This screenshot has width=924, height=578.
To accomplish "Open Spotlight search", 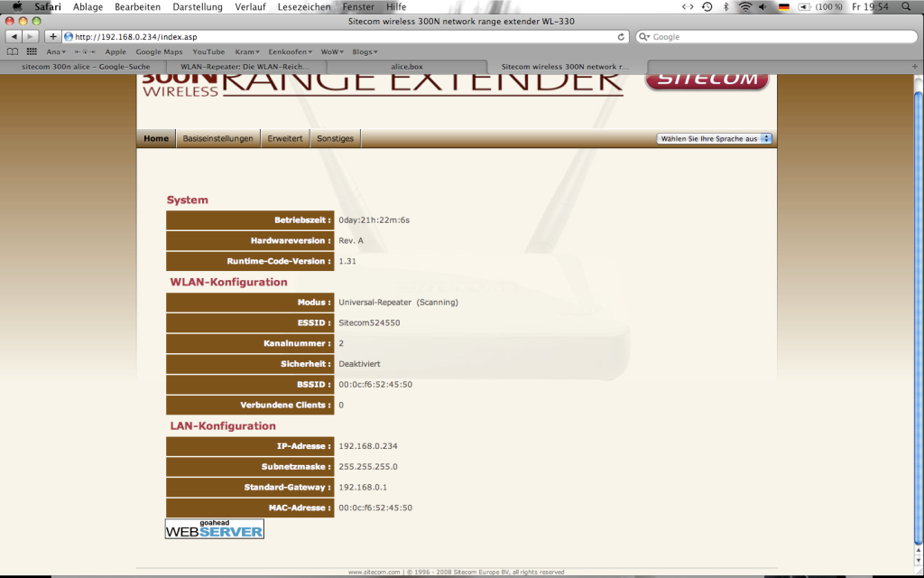I will pos(906,7).
